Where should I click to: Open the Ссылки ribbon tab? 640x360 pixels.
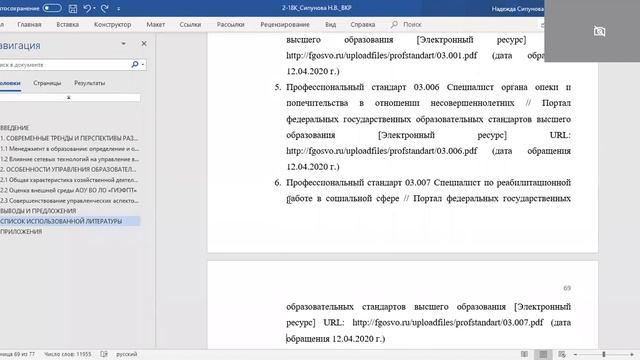point(190,24)
